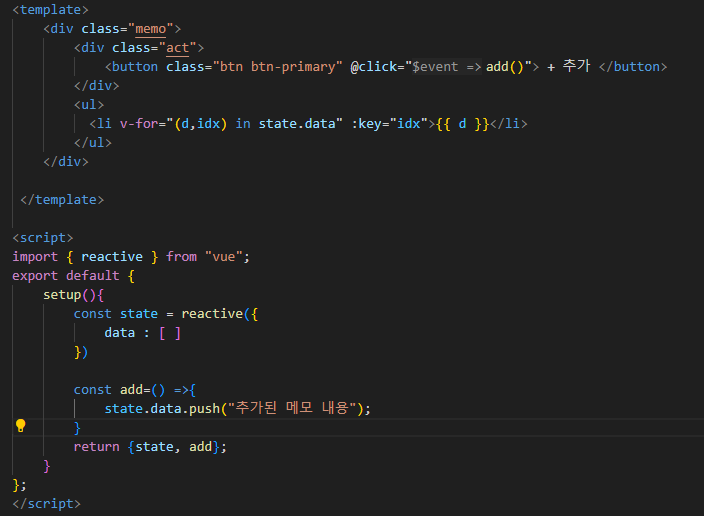
Task: Click the closing </template> tag
Action: (x=62, y=199)
